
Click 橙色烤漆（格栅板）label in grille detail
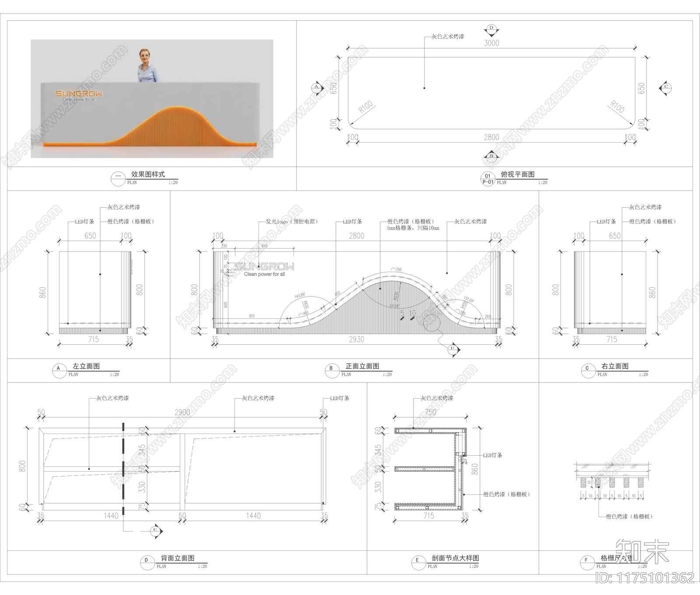point(630,517)
